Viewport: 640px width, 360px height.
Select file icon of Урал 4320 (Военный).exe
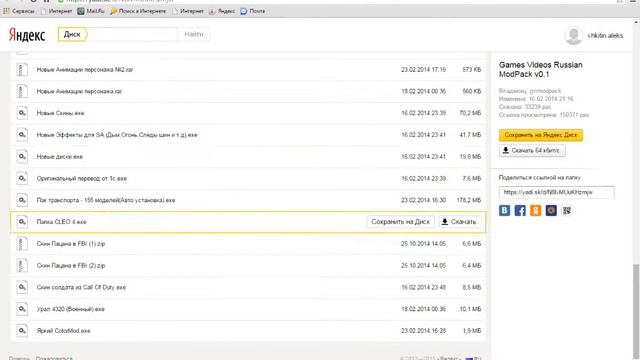coord(22,309)
